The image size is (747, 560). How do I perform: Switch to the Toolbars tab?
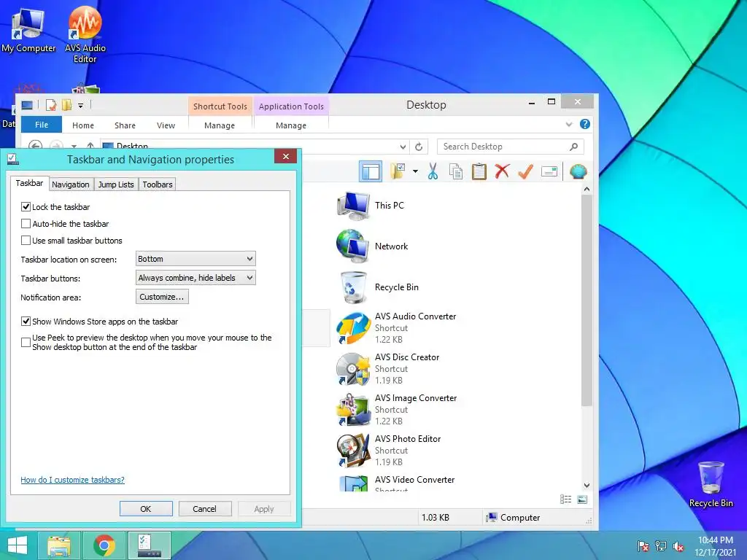(x=158, y=184)
